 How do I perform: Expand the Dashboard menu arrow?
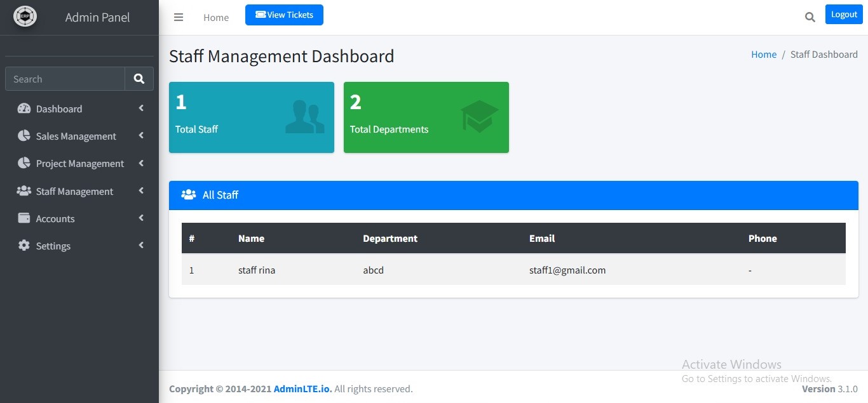point(141,109)
